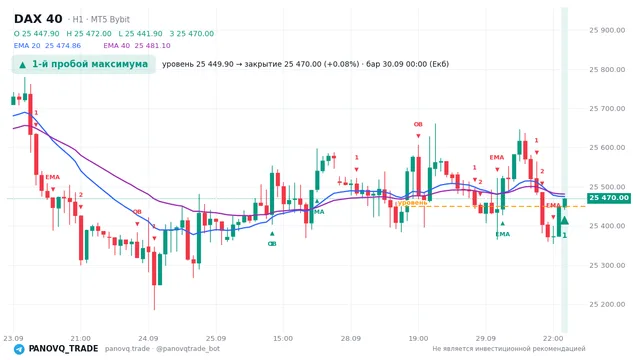The image size is (640, 360).
Task: Click the '19:00' time axis label
Action: click(x=418, y=338)
